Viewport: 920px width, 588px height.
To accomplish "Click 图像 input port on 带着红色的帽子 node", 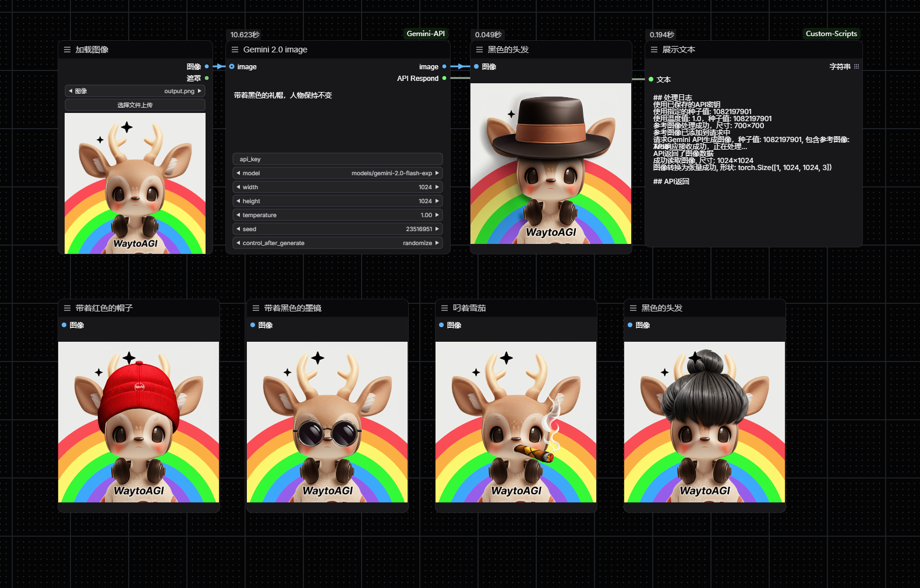I will (64, 325).
